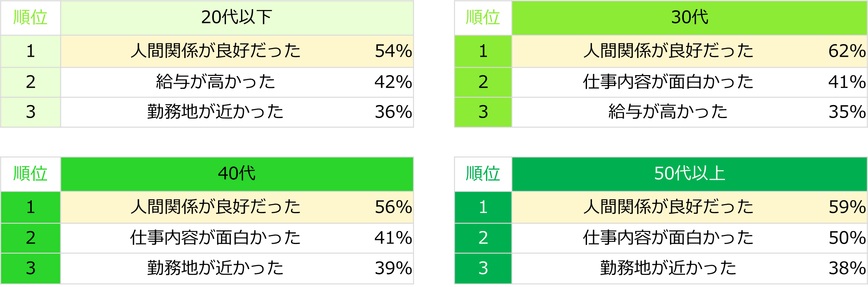Select 人間関係が良好だった in the 30代 table
This screenshot has width=868, height=287.
click(x=668, y=51)
